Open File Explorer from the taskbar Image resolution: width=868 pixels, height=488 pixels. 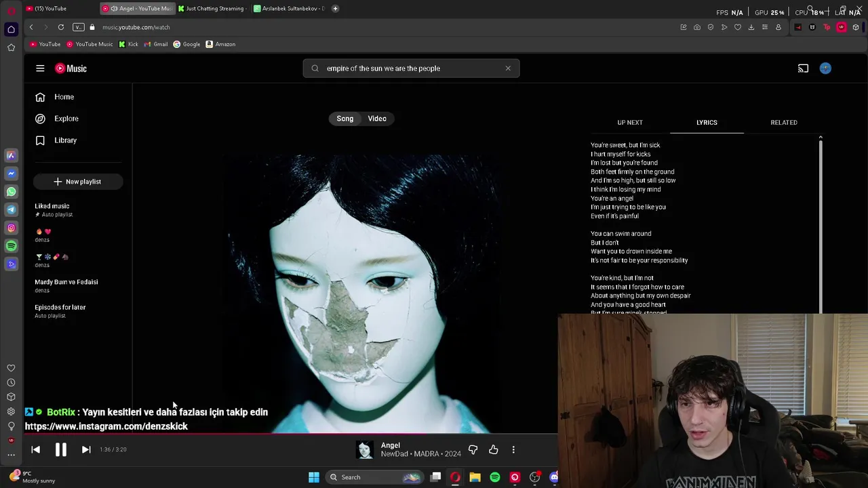[475, 477]
